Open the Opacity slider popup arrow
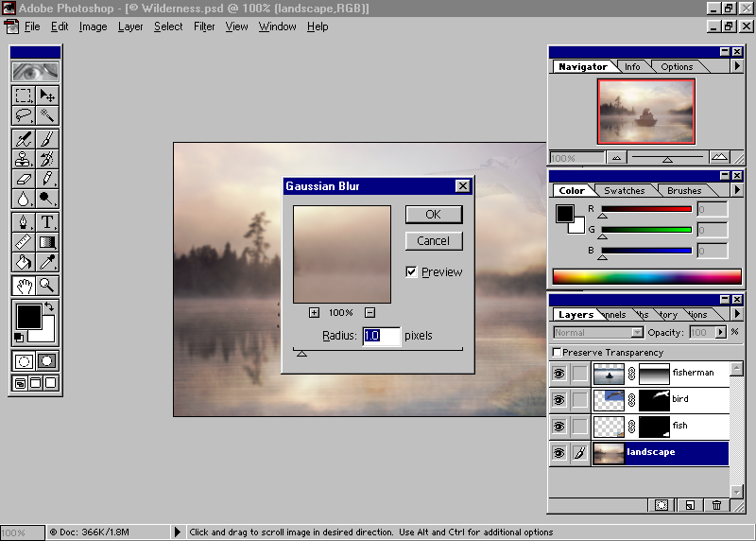The width and height of the screenshot is (756, 541). click(x=720, y=333)
